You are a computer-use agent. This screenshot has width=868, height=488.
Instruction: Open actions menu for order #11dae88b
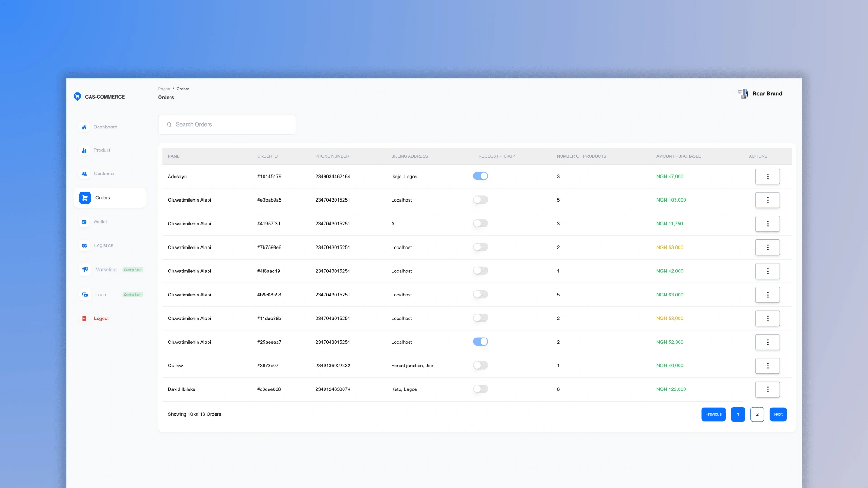[768, 319]
